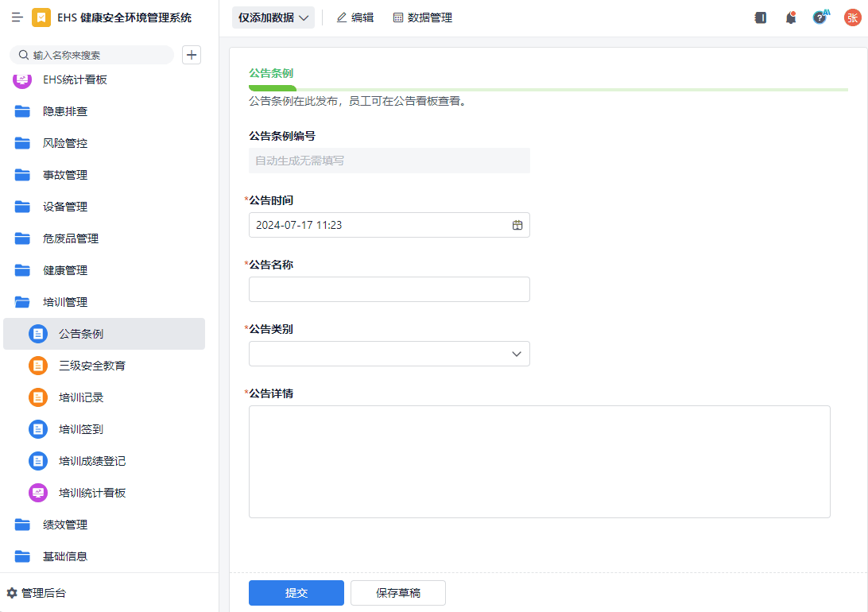Open 培训签到 in the sidebar
The height and width of the screenshot is (612, 868).
click(104, 429)
